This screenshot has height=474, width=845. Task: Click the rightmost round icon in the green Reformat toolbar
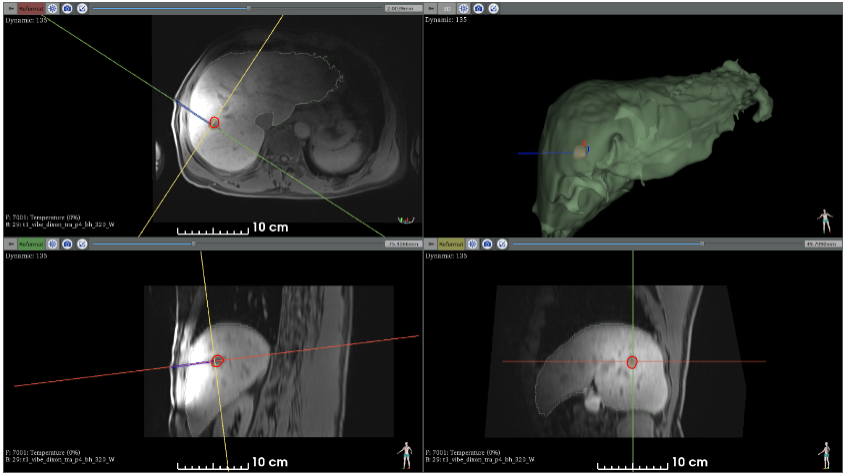82,243
